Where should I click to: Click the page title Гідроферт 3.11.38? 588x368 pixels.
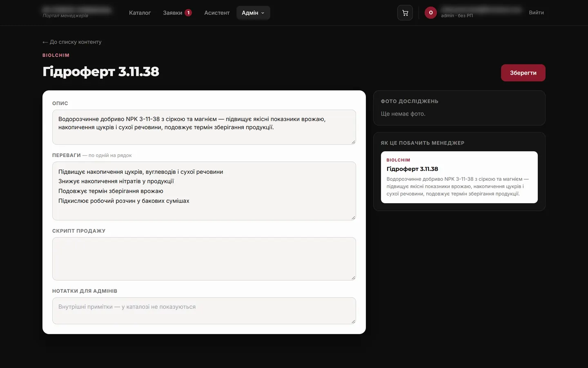point(101,72)
